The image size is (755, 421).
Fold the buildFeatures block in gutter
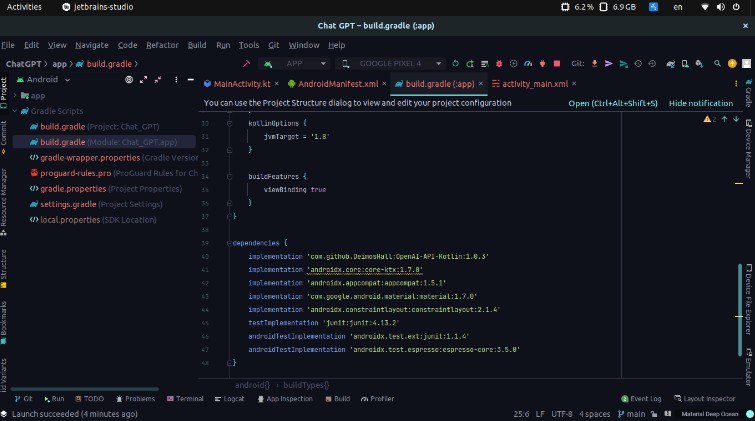pyautogui.click(x=230, y=177)
